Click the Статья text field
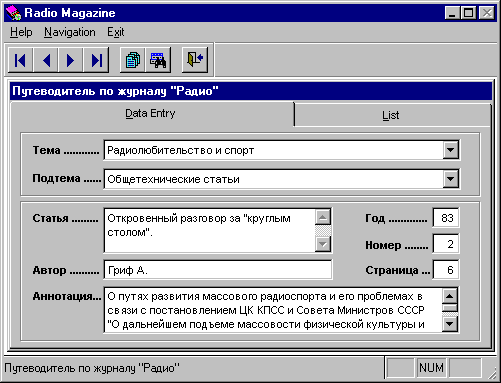 pyautogui.click(x=210, y=230)
